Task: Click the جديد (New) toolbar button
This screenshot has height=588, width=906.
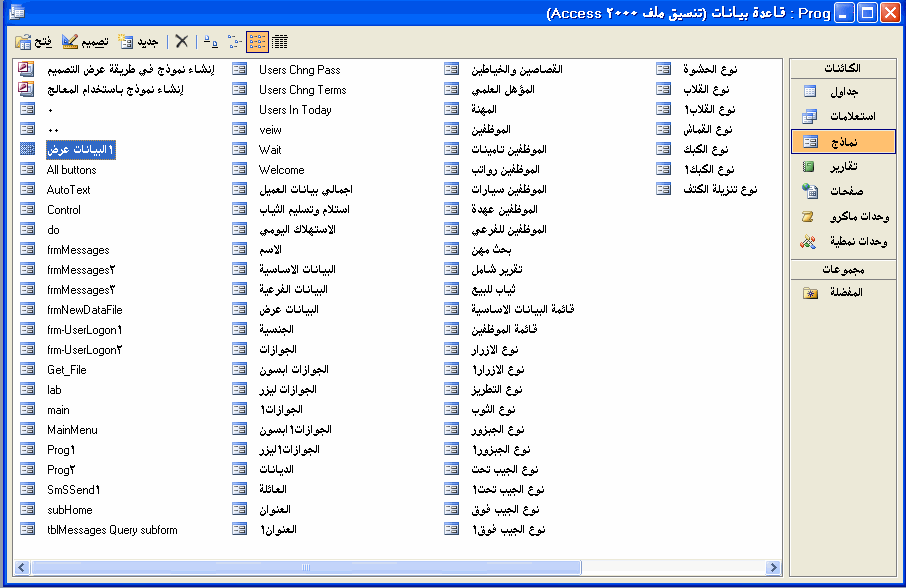Action: (138, 42)
